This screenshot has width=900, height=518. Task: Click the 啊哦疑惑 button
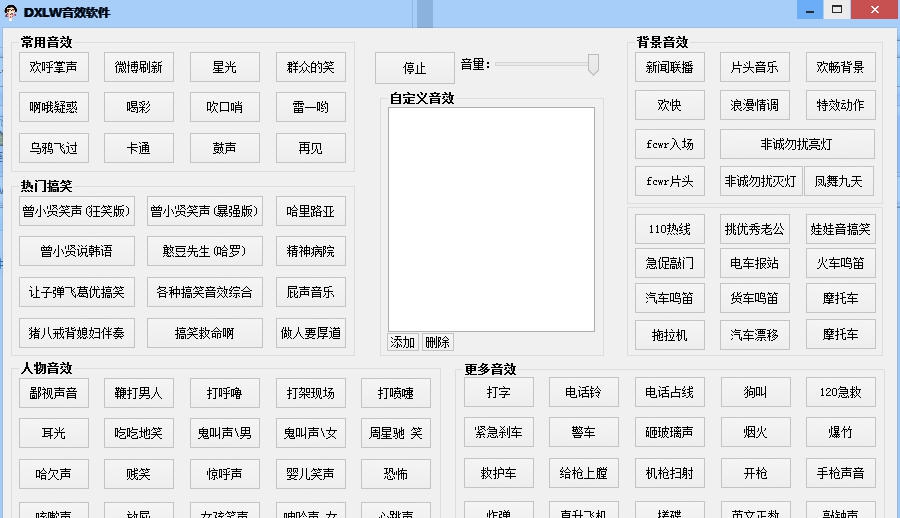[x=53, y=107]
